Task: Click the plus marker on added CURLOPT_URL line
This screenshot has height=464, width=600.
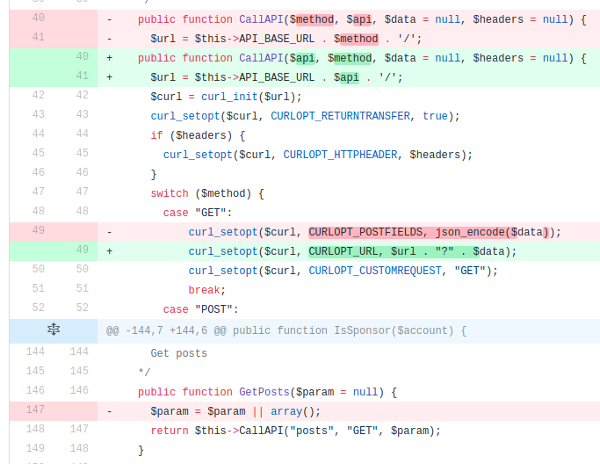Action: pos(109,251)
